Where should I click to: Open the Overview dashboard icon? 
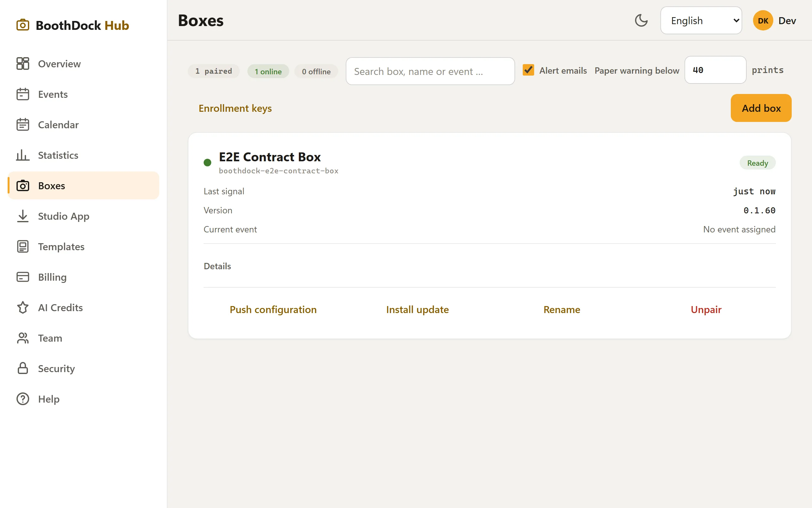23,63
